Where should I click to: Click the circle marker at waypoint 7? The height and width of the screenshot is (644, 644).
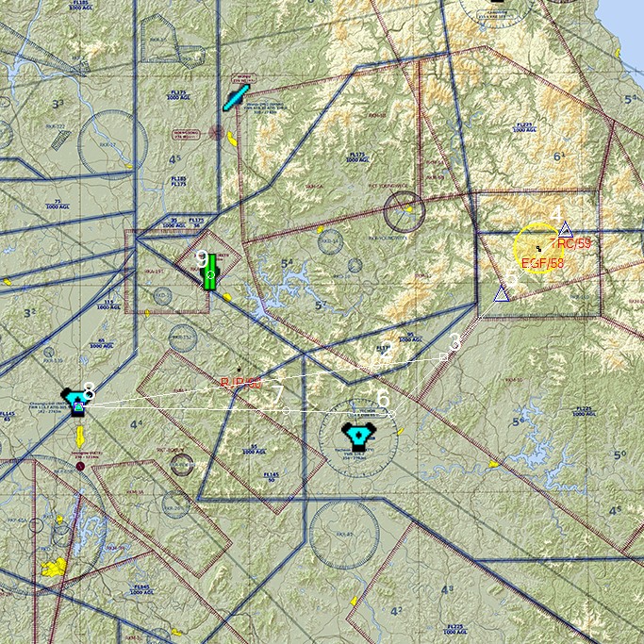tap(286, 410)
